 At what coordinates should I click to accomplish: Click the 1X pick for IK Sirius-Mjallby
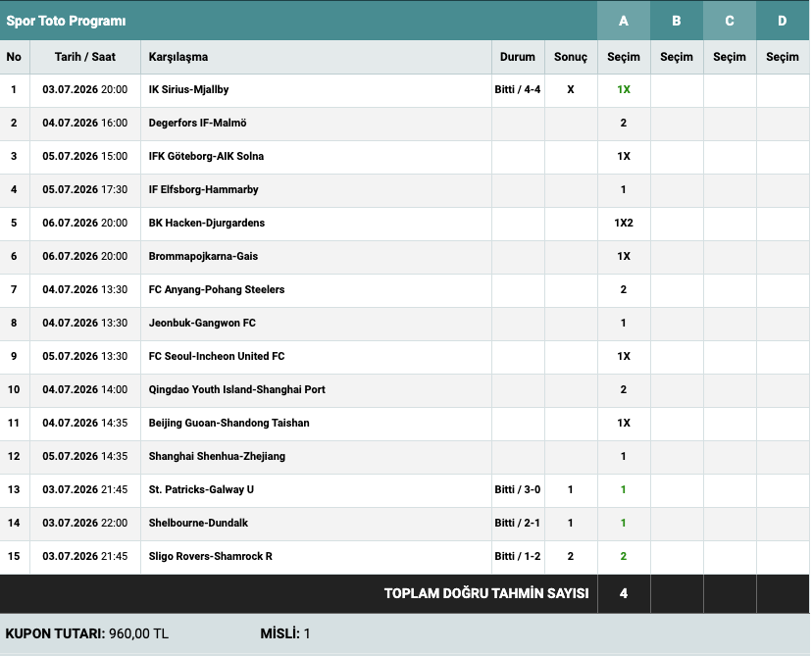click(624, 89)
